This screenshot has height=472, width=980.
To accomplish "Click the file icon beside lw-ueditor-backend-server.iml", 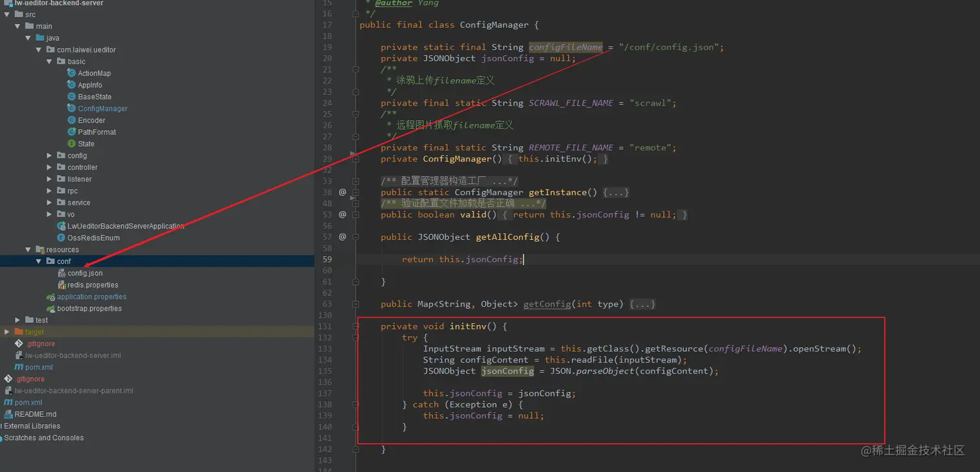I will 19,355.
